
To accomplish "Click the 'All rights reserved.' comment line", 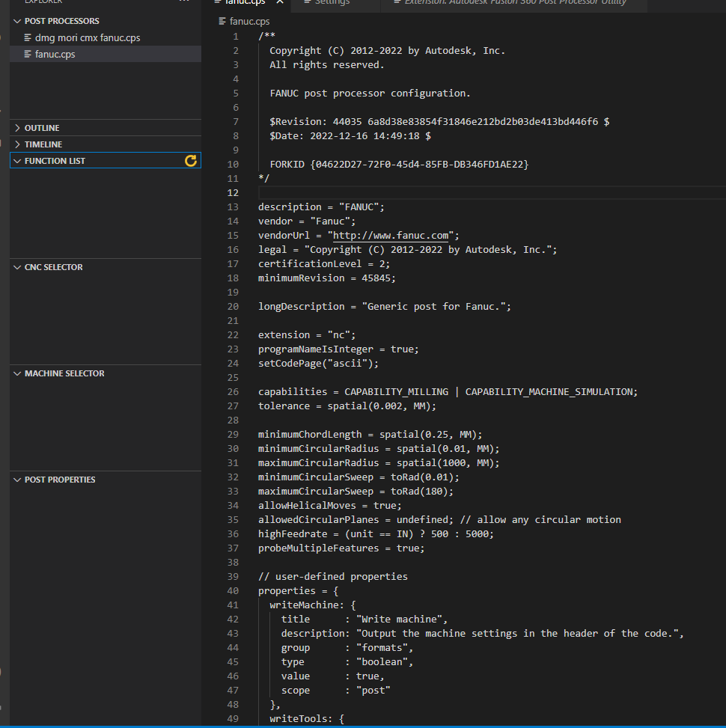I will point(327,65).
